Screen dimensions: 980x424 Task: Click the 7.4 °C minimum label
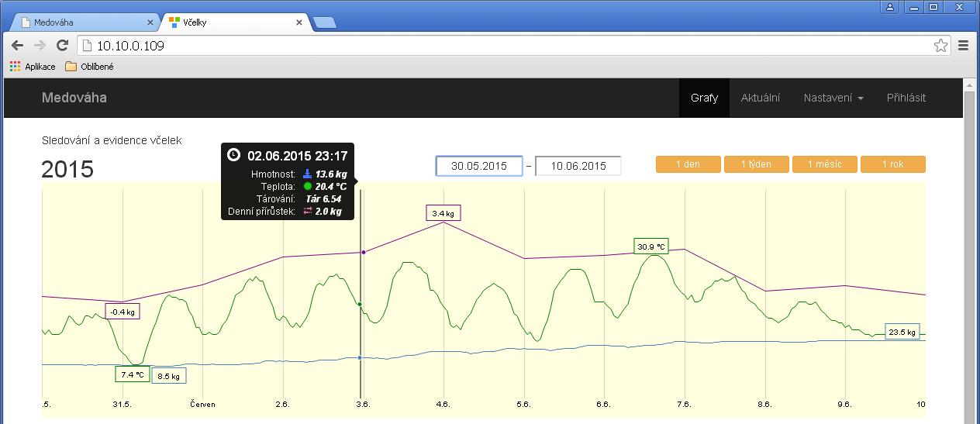point(132,374)
